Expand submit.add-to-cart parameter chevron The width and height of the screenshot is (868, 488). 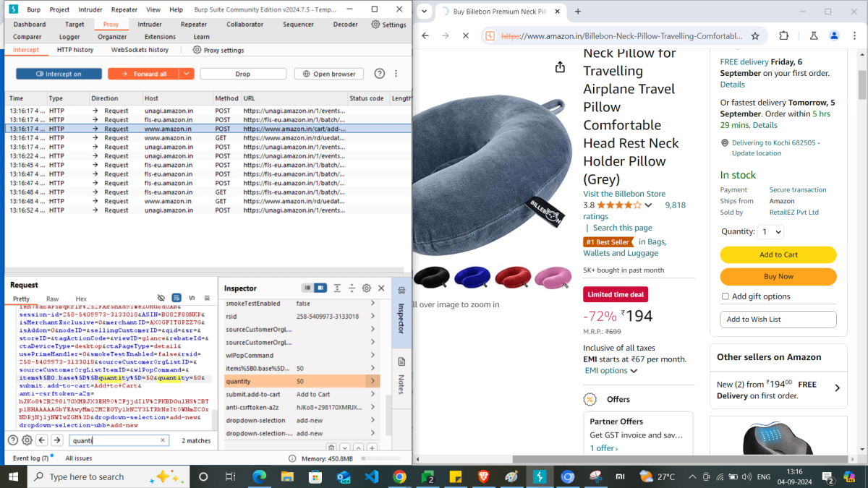373,394
